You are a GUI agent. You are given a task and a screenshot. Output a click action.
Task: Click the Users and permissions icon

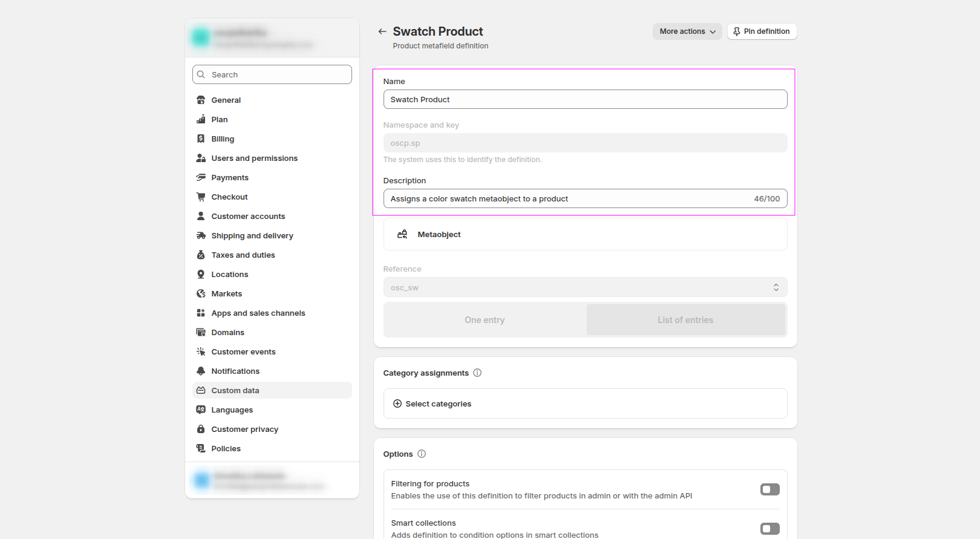tap(201, 158)
